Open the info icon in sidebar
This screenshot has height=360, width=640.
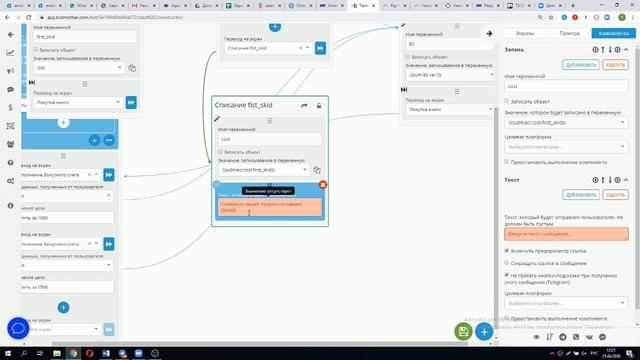11,206
